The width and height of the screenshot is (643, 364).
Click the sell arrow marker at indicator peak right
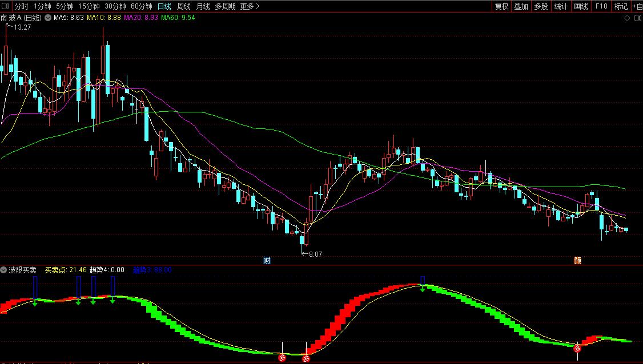[423, 289]
